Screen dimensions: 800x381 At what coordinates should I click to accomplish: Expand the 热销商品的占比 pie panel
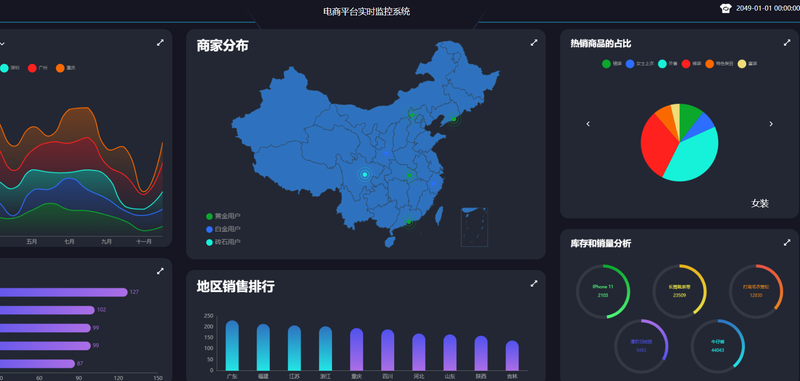click(787, 43)
